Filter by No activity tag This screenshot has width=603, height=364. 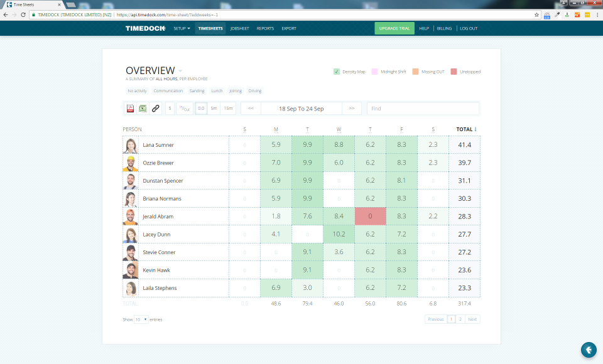[x=138, y=91]
